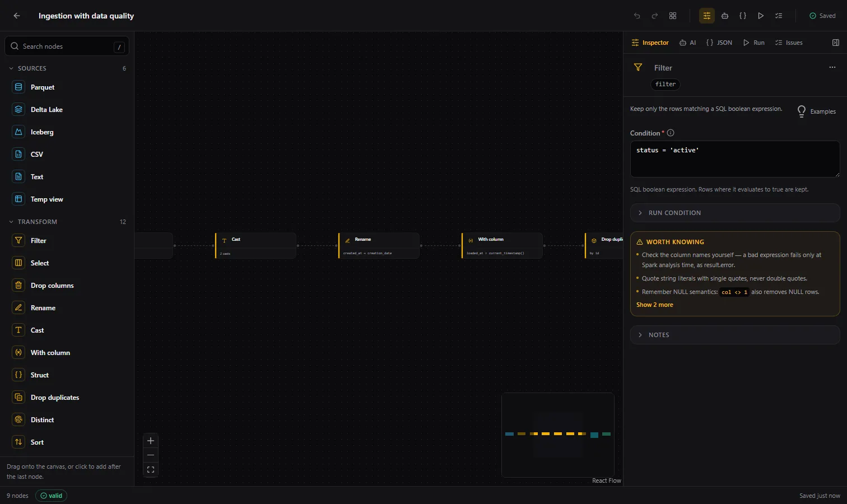Toggle the AI robot button in the top toolbar
The width and height of the screenshot is (847, 504).
pyautogui.click(x=725, y=16)
